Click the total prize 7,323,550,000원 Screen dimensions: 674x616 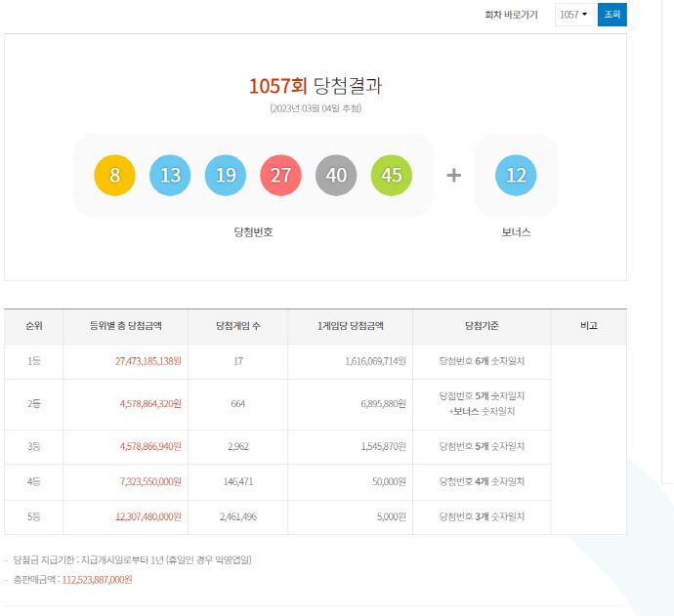[150, 482]
